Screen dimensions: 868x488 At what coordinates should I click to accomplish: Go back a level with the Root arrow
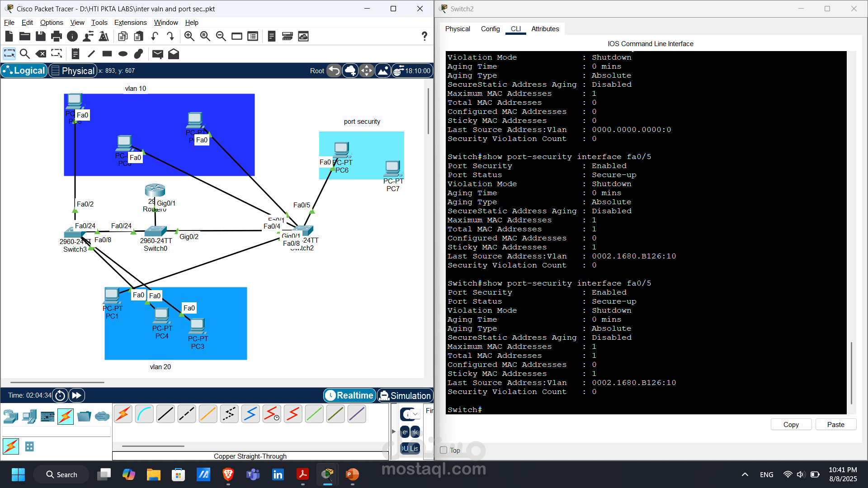point(334,70)
